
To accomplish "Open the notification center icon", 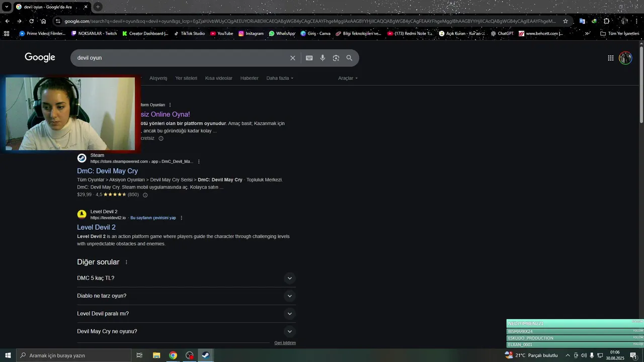I will [x=633, y=355].
